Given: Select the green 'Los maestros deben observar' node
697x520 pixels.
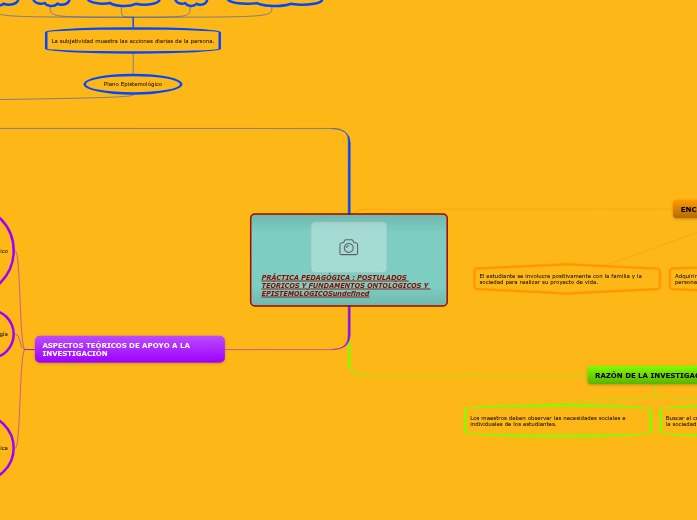Looking at the screenshot, I should pyautogui.click(x=557, y=421).
